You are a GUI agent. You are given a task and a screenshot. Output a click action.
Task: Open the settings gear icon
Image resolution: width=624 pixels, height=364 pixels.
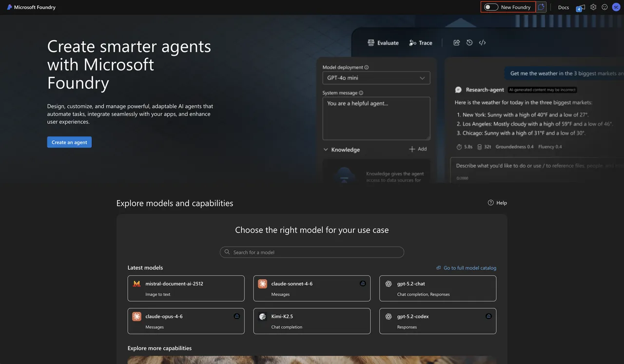pyautogui.click(x=593, y=7)
